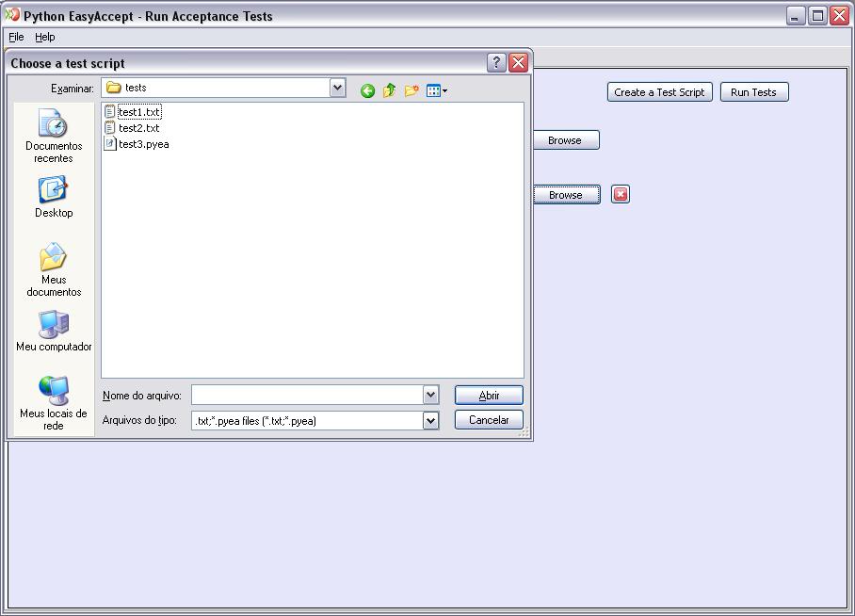Click the red remove icon beside Browse
The height and width of the screenshot is (616, 855).
pos(620,194)
